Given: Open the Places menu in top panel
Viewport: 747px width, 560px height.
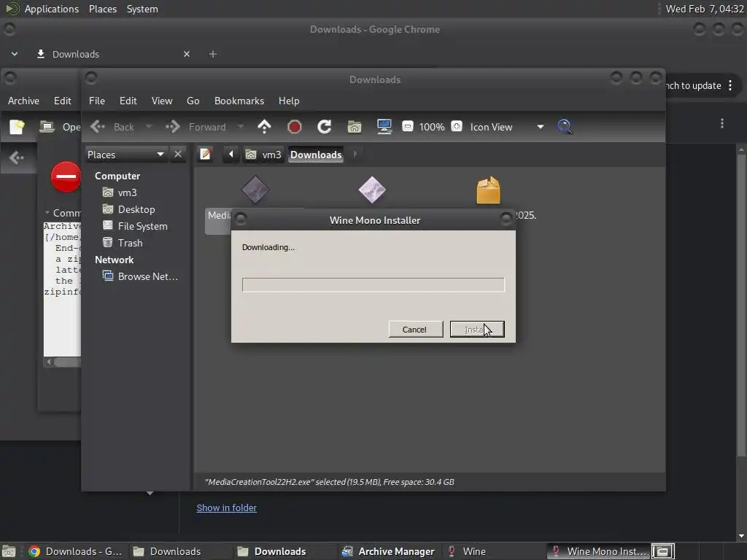Looking at the screenshot, I should tap(102, 9).
